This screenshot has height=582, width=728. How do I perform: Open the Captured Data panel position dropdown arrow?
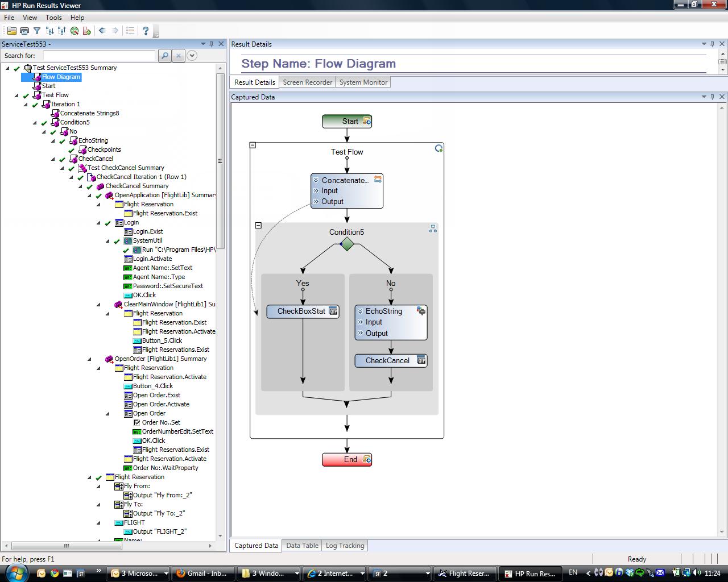pos(704,97)
